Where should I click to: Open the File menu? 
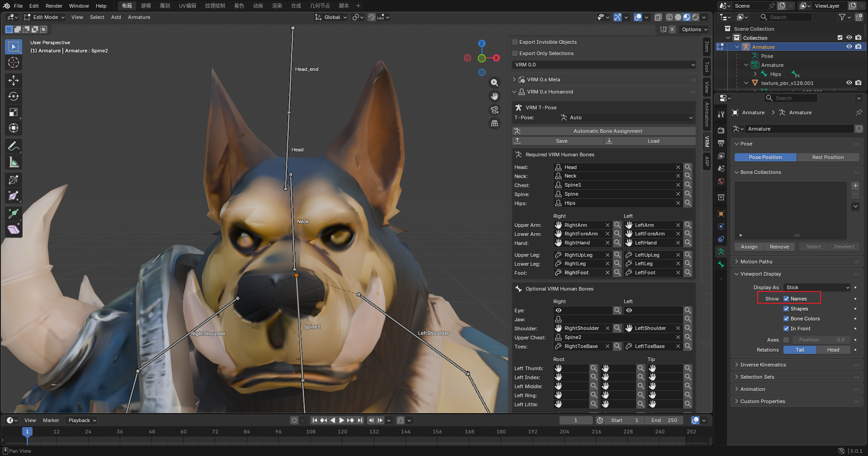click(19, 6)
